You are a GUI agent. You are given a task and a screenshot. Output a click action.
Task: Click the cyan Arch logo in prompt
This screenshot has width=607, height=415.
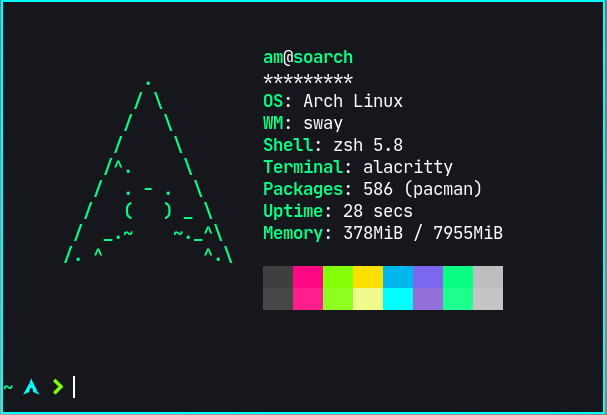(31, 387)
